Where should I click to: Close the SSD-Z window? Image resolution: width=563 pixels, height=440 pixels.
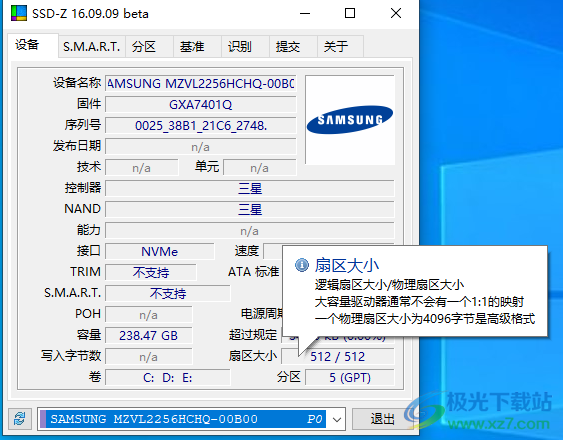[396, 13]
